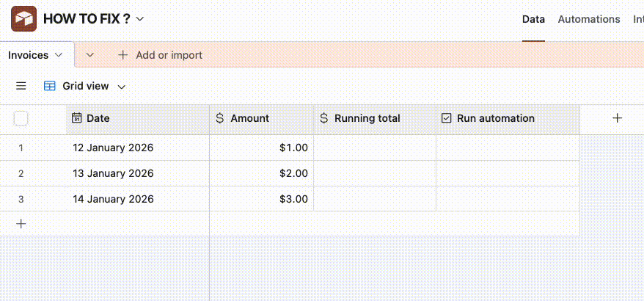Viewport: 644px width, 301px height.
Task: Check Run automation for row 3
Action: (x=508, y=199)
